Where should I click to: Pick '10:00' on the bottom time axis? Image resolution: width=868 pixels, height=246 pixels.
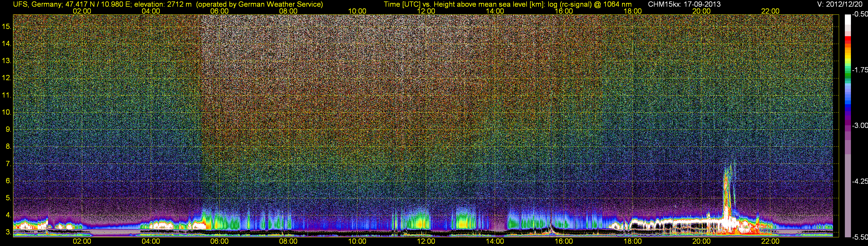(357, 241)
